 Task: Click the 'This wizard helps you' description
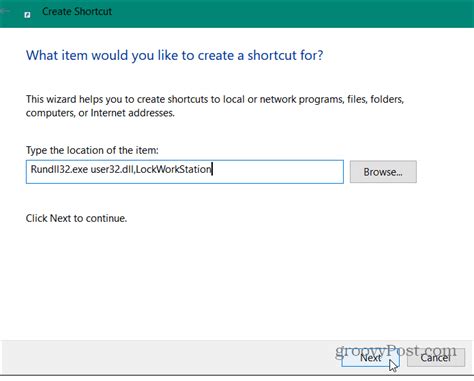coord(215,106)
